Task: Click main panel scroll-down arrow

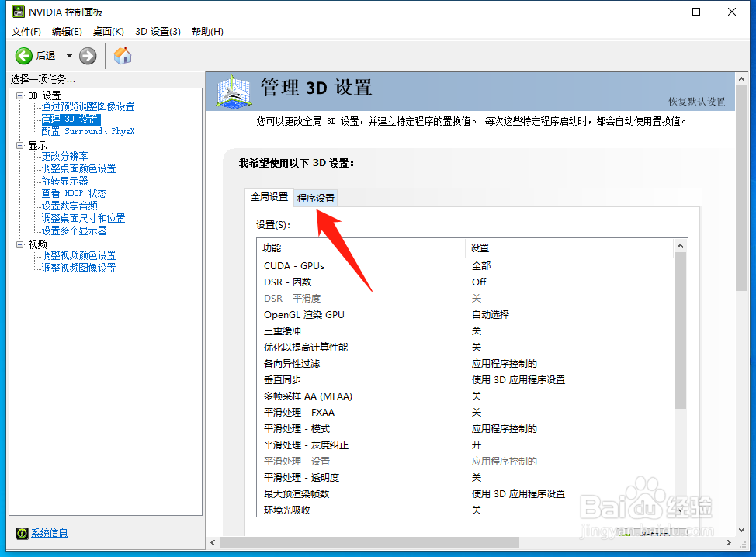Action: click(x=741, y=530)
